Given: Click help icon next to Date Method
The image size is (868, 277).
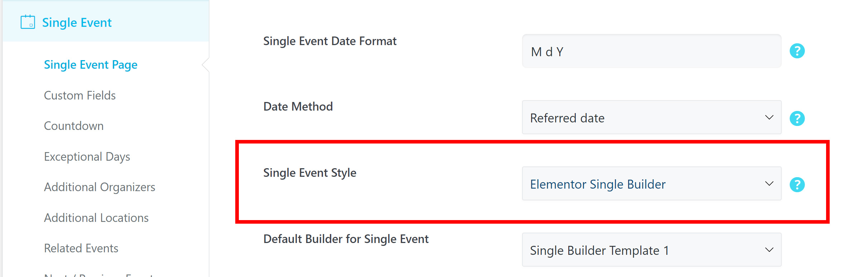Looking at the screenshot, I should pyautogui.click(x=797, y=118).
